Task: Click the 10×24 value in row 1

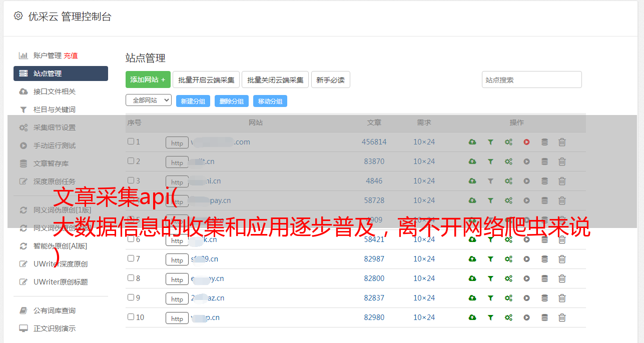Action: tap(424, 142)
